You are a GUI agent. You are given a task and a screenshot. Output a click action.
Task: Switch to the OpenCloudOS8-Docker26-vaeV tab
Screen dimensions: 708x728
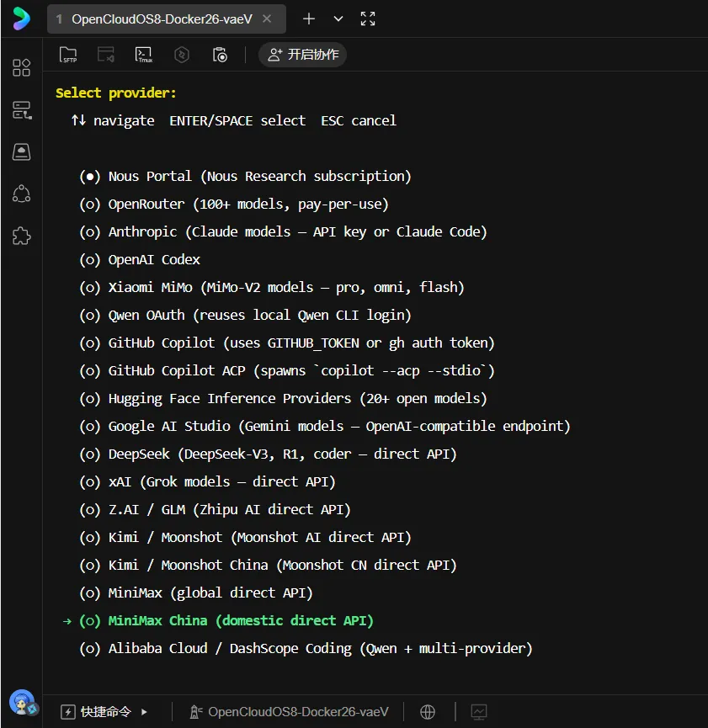(167, 19)
